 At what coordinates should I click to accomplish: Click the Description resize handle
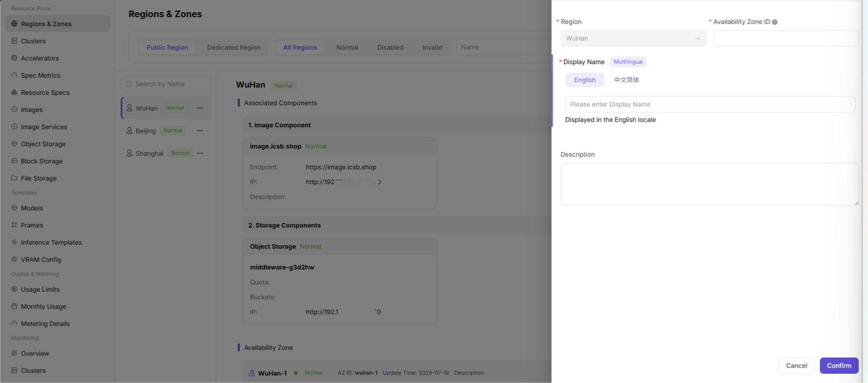coord(856,203)
